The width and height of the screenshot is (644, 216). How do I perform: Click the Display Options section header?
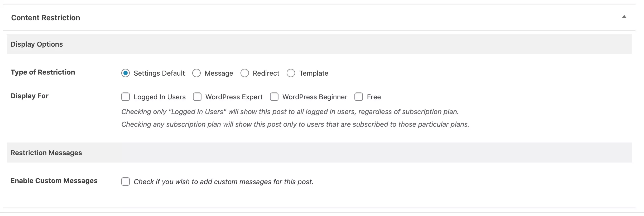pos(37,44)
